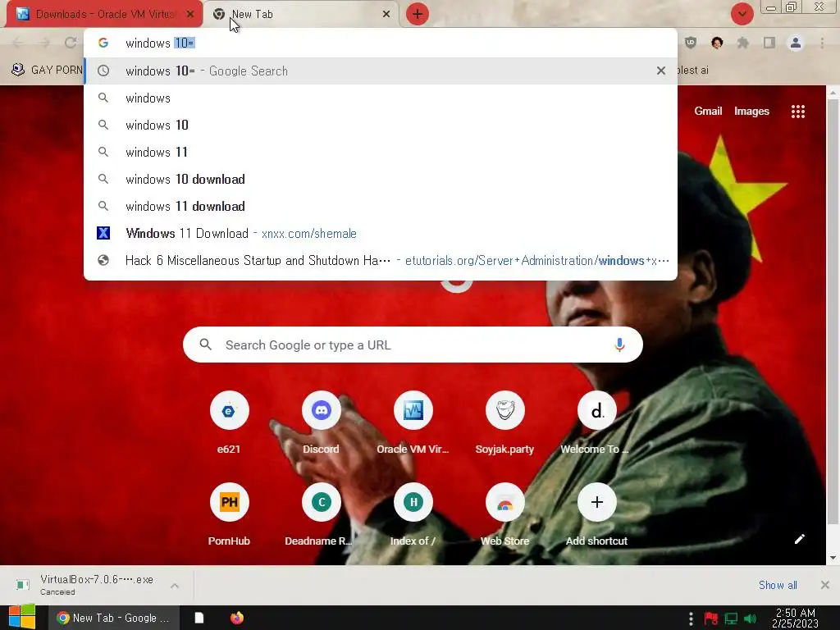Open the Windows Start button
This screenshot has height=630, width=840.
tap(22, 618)
